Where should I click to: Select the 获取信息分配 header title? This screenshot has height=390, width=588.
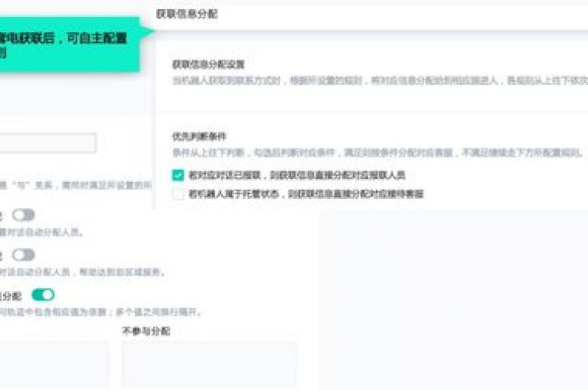pyautogui.click(x=187, y=15)
